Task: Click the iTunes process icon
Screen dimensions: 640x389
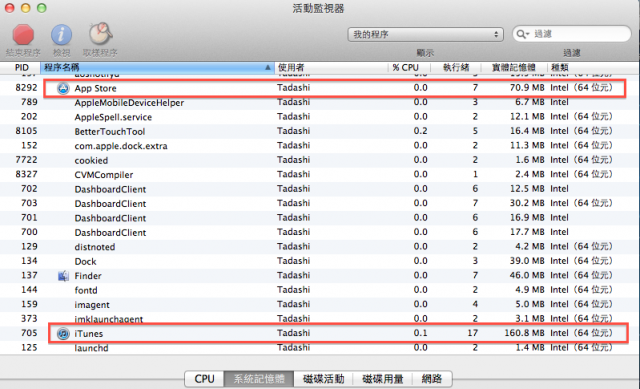Action: (63, 333)
